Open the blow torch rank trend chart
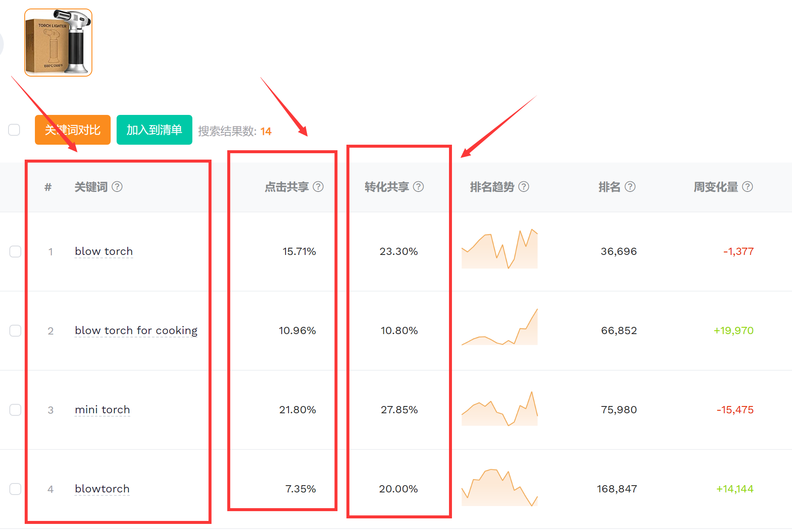The height and width of the screenshot is (532, 792). click(x=500, y=249)
